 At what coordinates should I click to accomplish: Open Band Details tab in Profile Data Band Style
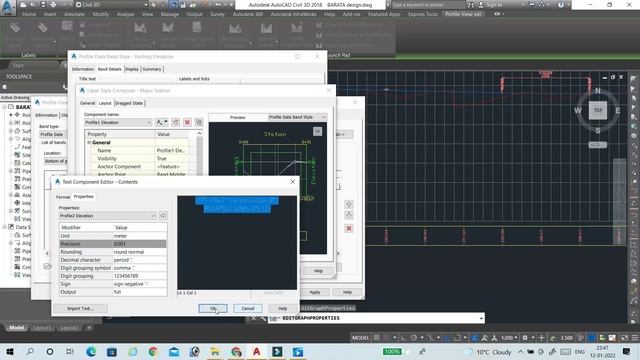[109, 69]
